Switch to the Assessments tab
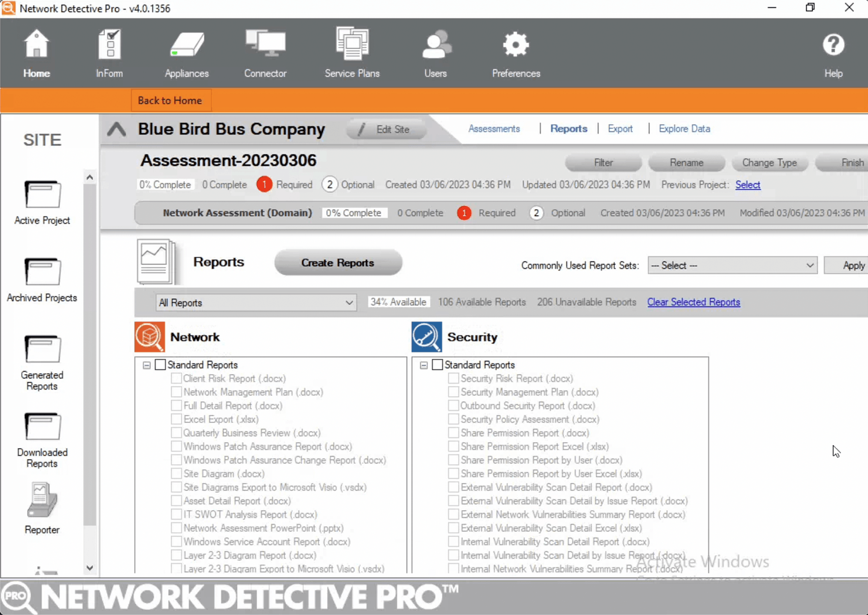Screen dimensions: 868x615 tap(494, 128)
